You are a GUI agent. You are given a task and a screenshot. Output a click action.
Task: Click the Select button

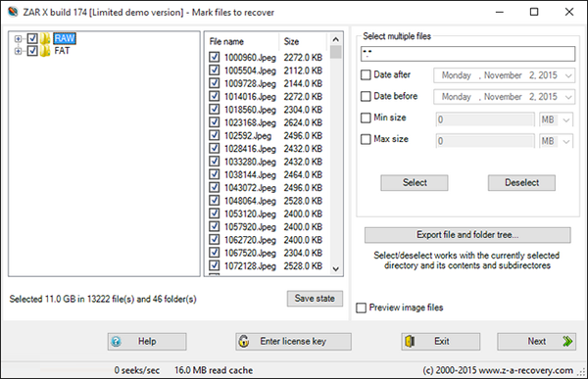(x=415, y=183)
